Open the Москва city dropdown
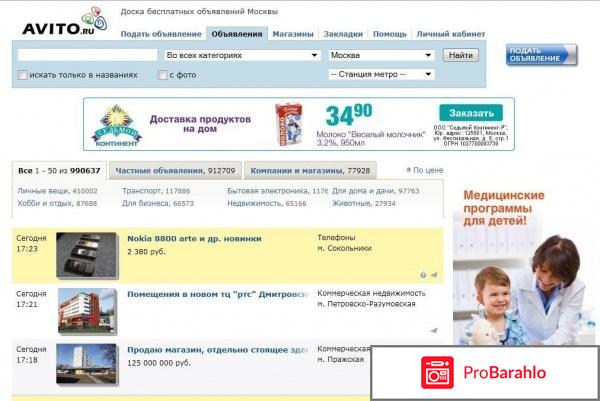Image resolution: width=600 pixels, height=401 pixels. 382,55
